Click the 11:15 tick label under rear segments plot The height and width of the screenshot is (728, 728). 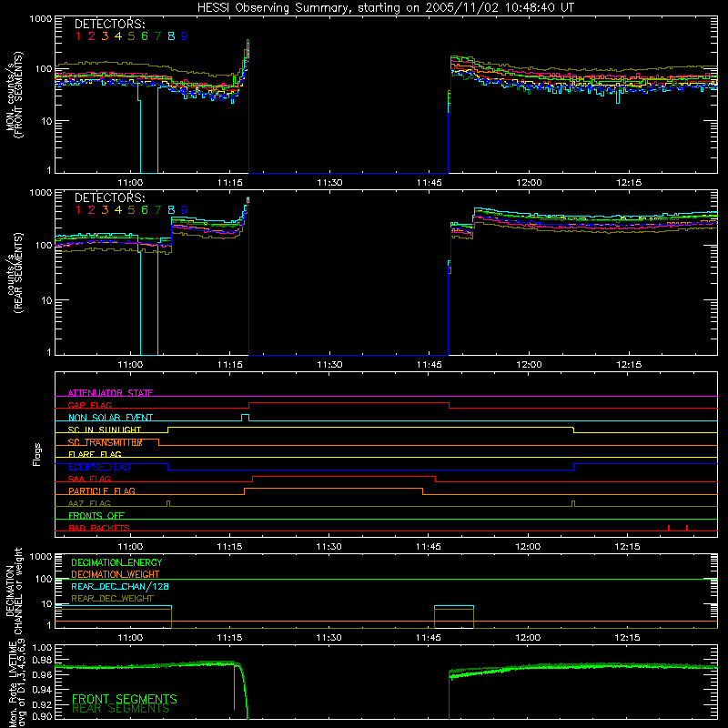point(230,365)
